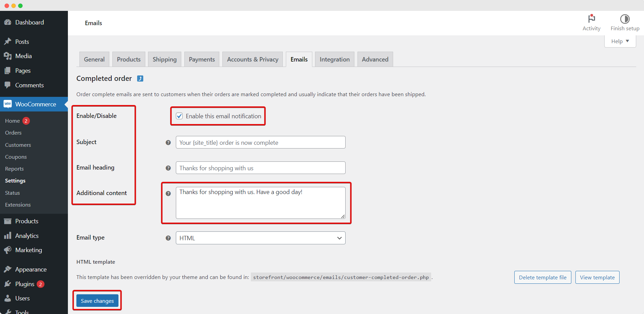Click the HTML template label
Image resolution: width=644 pixels, height=314 pixels.
tap(96, 262)
